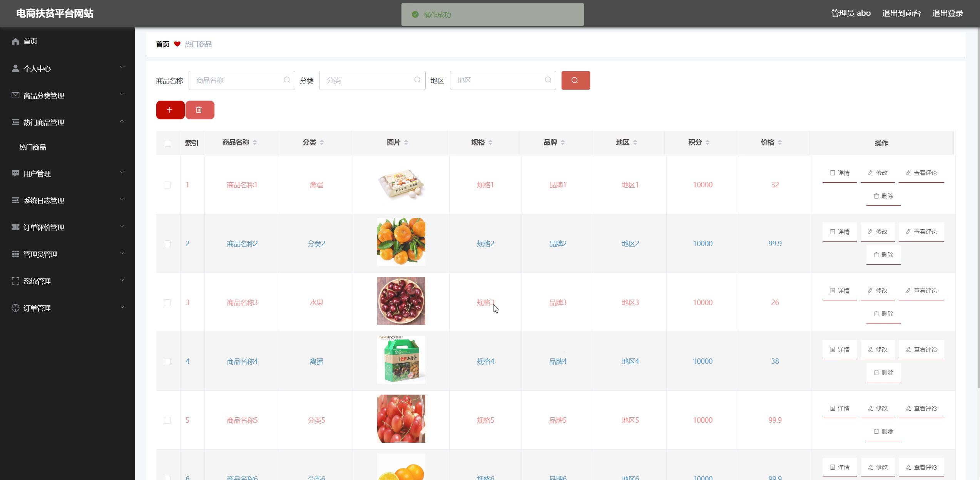
Task: Click the red plus add button
Action: click(x=170, y=110)
